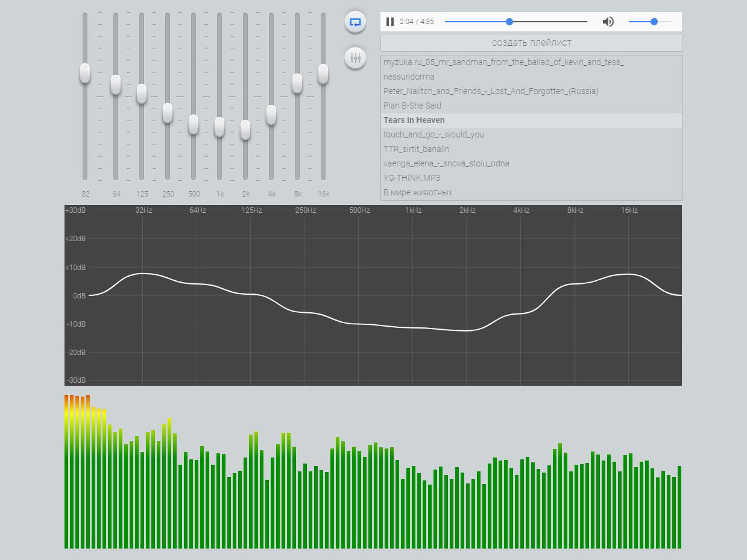Choose 'touch_and_go_-_would_you' from the list
747x560 pixels.
(433, 134)
